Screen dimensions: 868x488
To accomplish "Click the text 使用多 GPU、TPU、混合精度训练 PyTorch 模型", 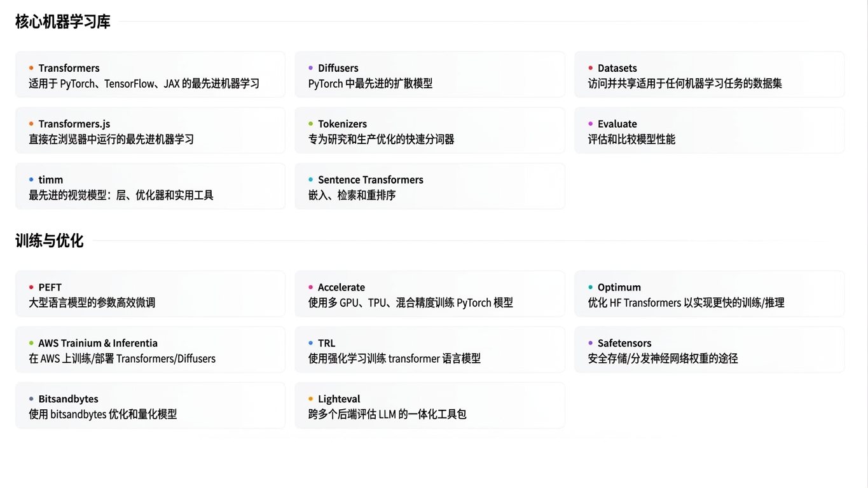I will 411,302.
